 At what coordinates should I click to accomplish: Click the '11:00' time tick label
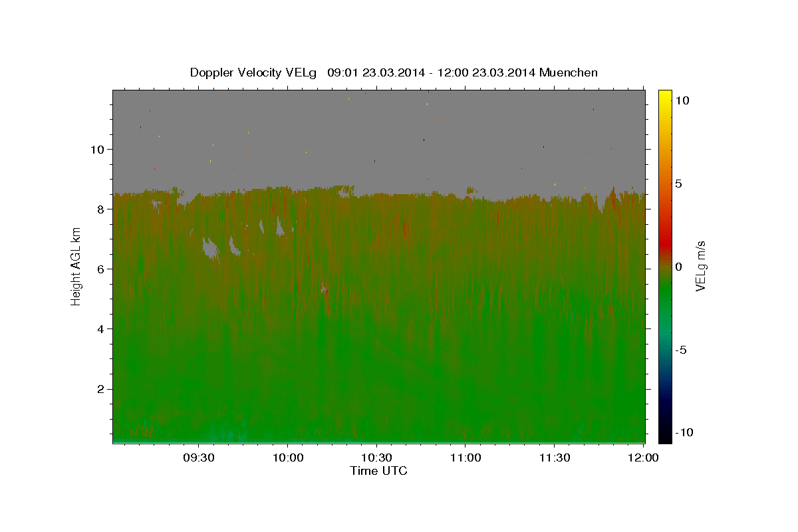[465, 458]
